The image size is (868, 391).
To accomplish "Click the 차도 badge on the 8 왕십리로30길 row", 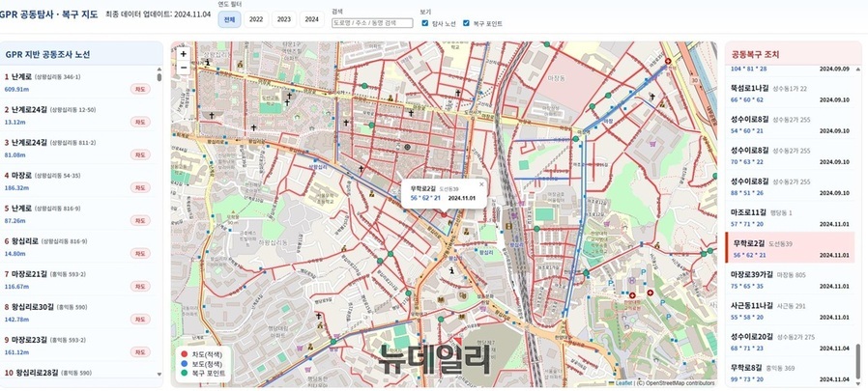I will point(140,320).
